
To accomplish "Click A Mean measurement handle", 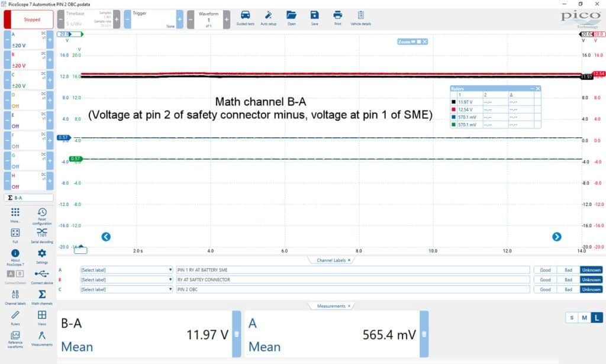I will 424,334.
